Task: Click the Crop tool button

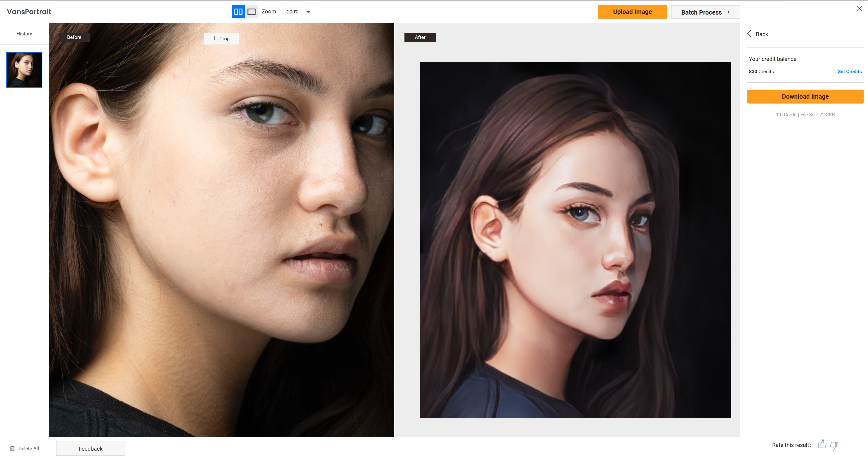Action: [x=221, y=39]
